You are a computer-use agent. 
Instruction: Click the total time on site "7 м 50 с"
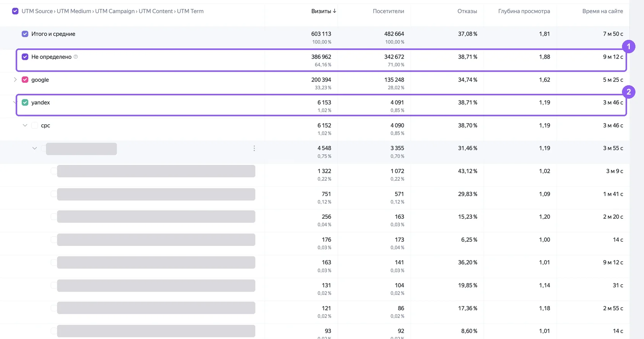(x=613, y=34)
